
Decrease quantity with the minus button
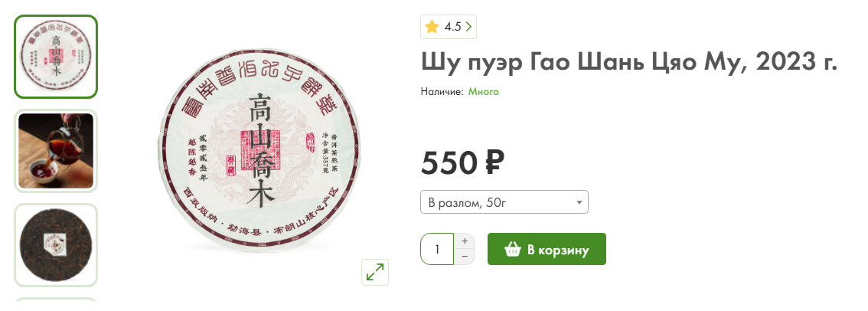coord(465,257)
